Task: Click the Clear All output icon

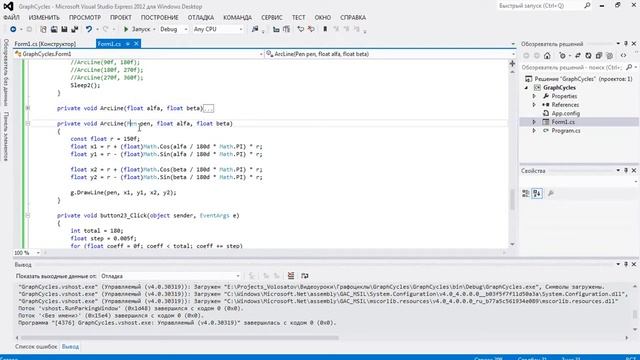Action: [291, 276]
